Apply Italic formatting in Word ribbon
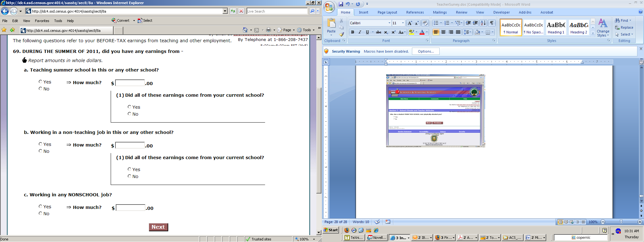This screenshot has width=644, height=242. click(360, 32)
